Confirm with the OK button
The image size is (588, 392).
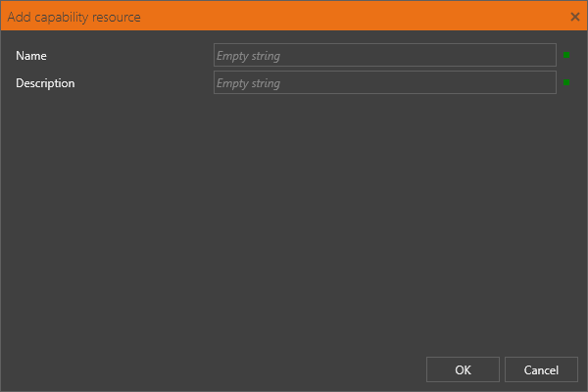point(463,369)
